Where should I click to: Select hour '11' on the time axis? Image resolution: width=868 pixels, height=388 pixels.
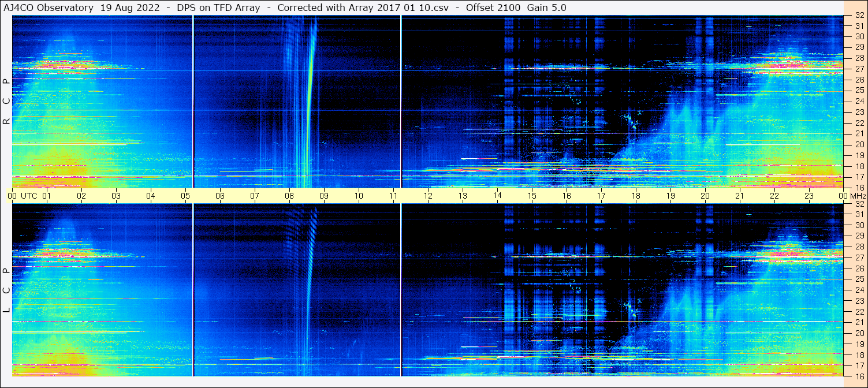394,196
